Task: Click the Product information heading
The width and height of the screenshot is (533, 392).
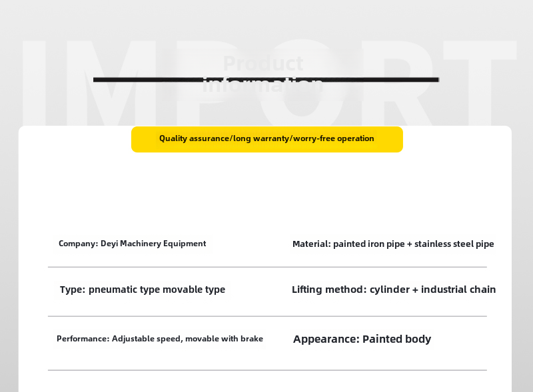Action: coord(263,73)
